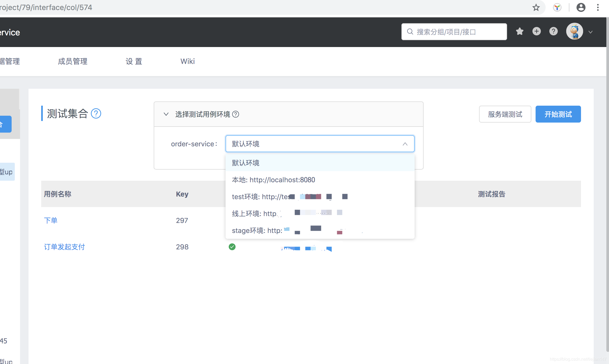
Task: Click the browser bookmark star icon
Action: (536, 7)
